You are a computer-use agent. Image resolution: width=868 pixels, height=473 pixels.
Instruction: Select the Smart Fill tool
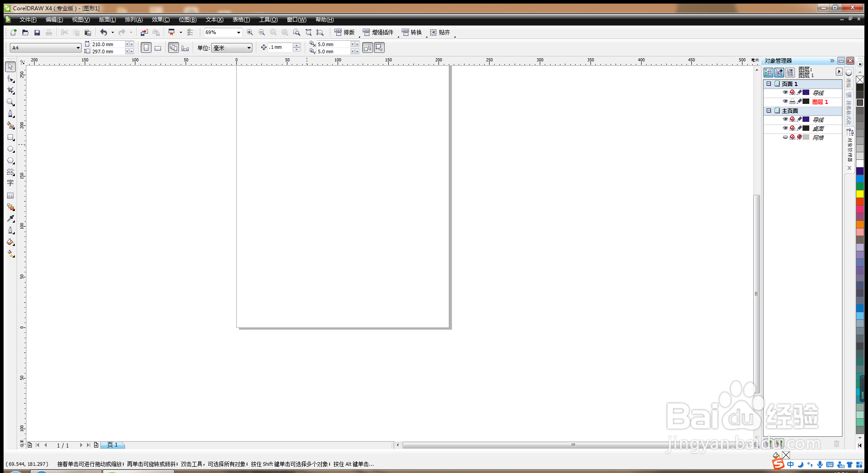pyautogui.click(x=10, y=125)
